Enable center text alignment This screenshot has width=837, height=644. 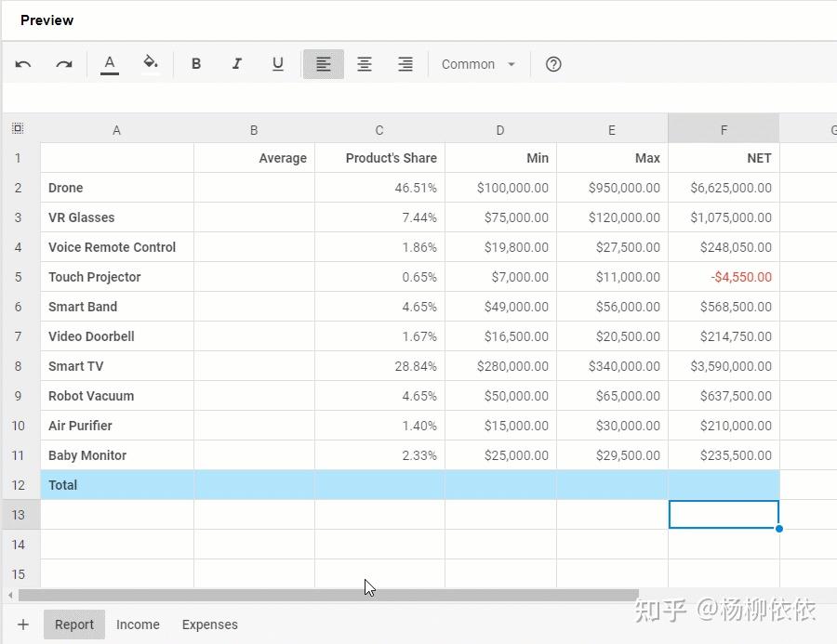(365, 63)
